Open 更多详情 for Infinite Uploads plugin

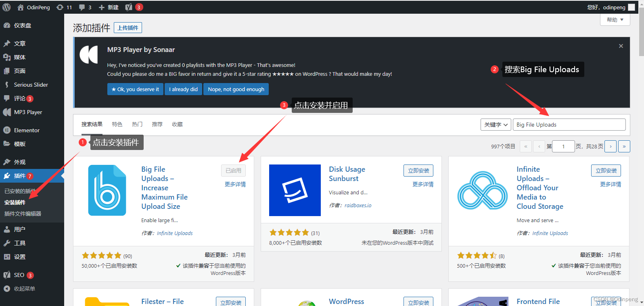pyautogui.click(x=611, y=184)
